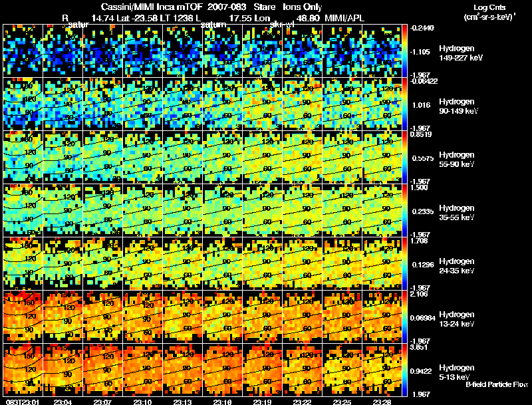Select the 24-35 keV panel at 23:10

point(142,263)
